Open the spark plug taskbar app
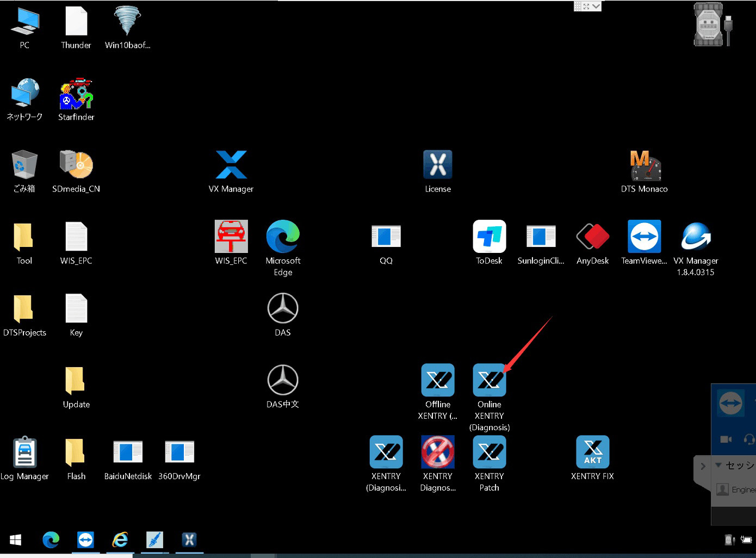This screenshot has height=558, width=756. coord(154,540)
